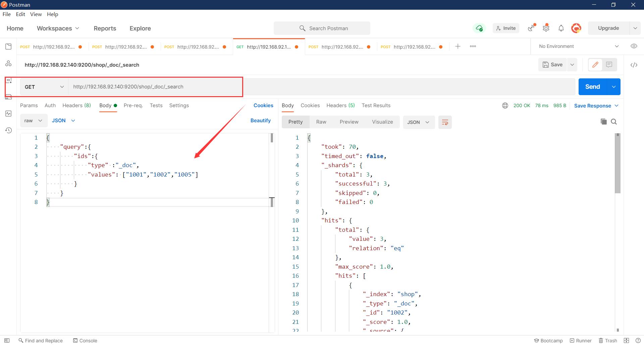Image resolution: width=644 pixels, height=345 pixels.
Task: Open Find and Replace
Action: click(x=41, y=340)
